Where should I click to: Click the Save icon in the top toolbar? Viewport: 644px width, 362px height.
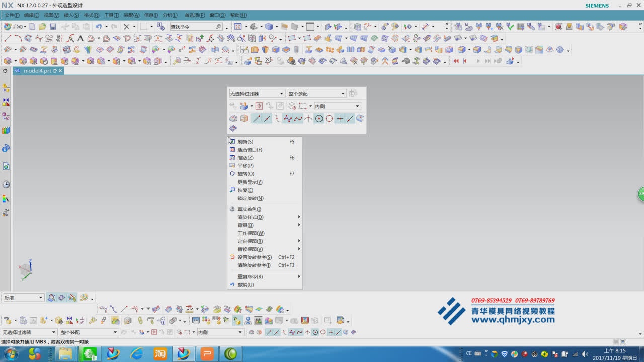(x=53, y=27)
